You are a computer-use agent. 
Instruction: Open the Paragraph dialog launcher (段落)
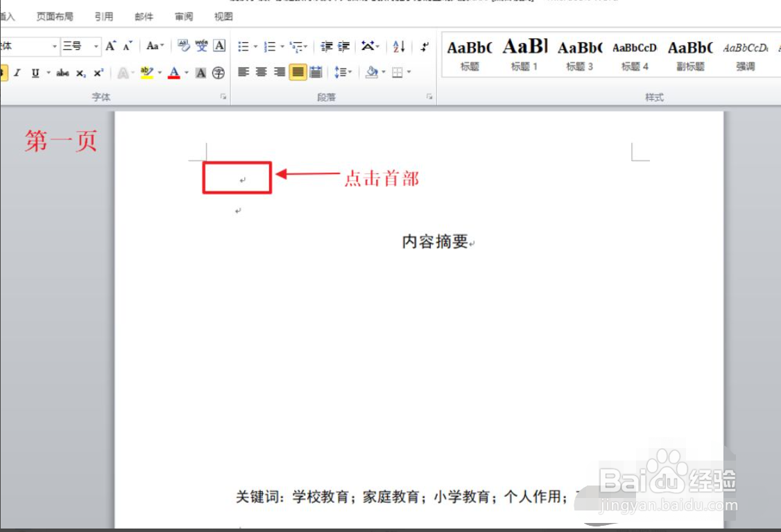[429, 96]
